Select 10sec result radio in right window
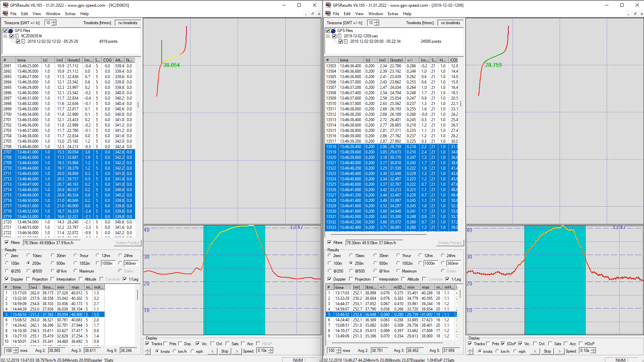 (x=351, y=255)
